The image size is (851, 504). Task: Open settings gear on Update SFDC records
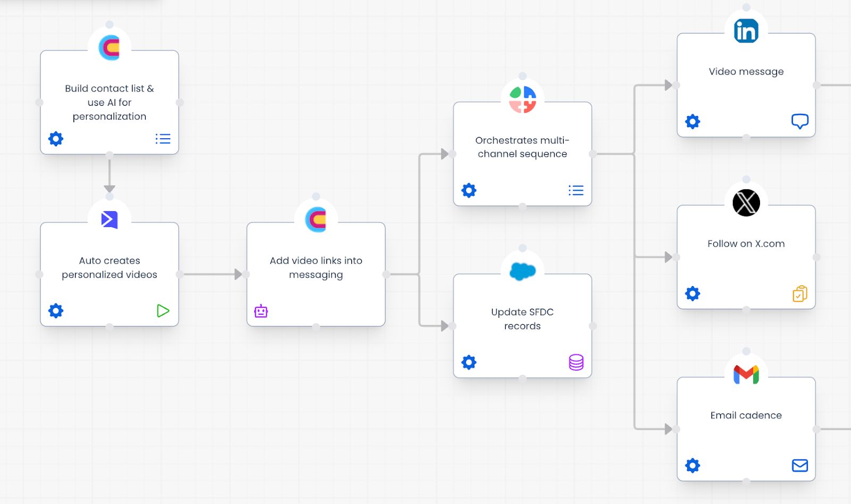[x=469, y=363]
